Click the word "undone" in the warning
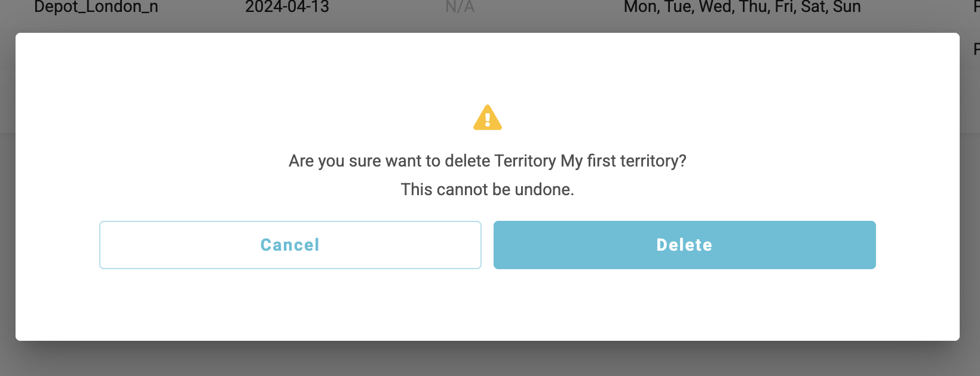This screenshot has width=980, height=376. tap(542, 190)
